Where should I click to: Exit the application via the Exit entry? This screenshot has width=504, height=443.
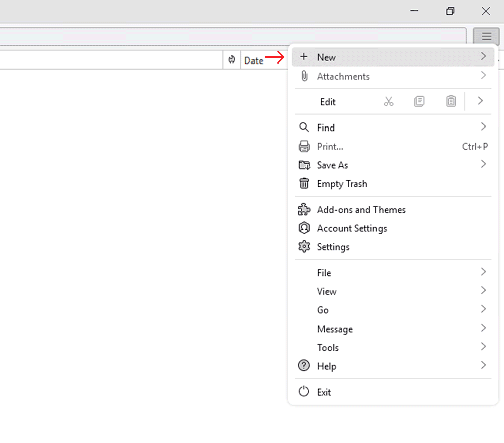(x=323, y=392)
